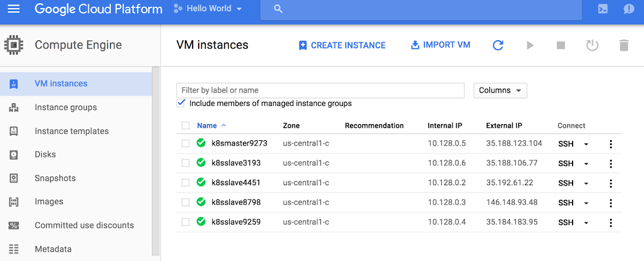The width and height of the screenshot is (644, 261).
Task: Expand SSH options arrow for k8sslave4451
Action: (x=586, y=183)
